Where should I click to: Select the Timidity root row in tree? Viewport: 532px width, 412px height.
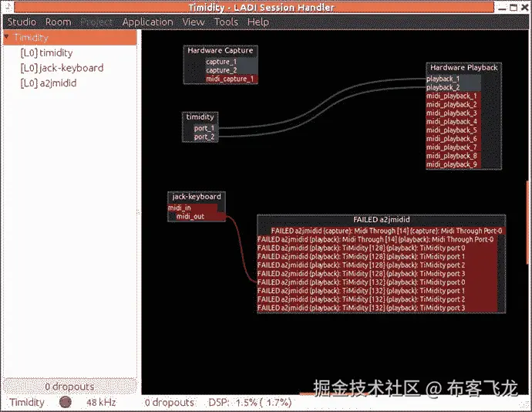point(70,38)
